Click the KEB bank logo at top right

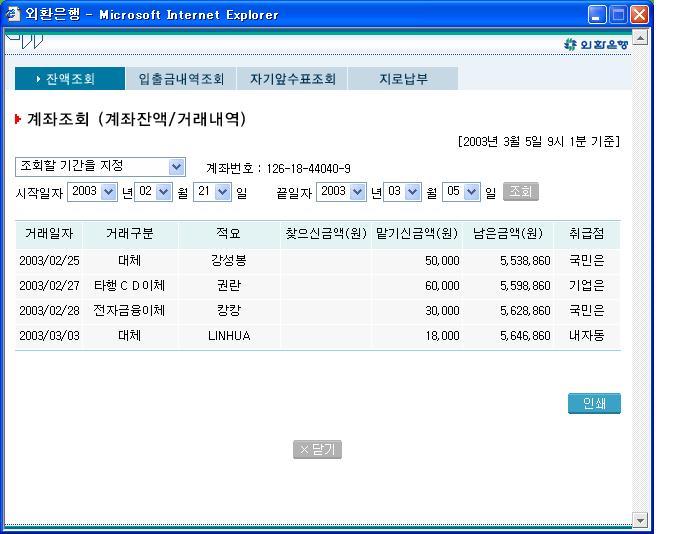pos(597,45)
